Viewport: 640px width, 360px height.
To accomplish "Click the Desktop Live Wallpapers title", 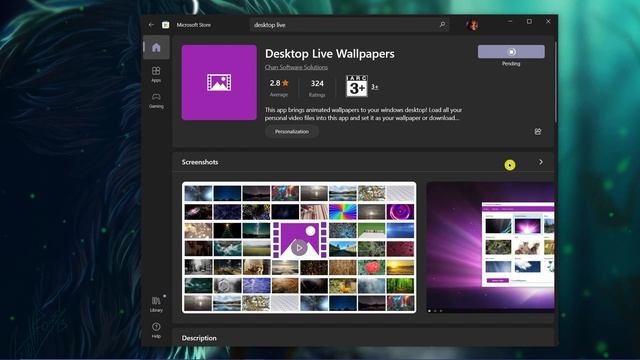I will pyautogui.click(x=330, y=54).
